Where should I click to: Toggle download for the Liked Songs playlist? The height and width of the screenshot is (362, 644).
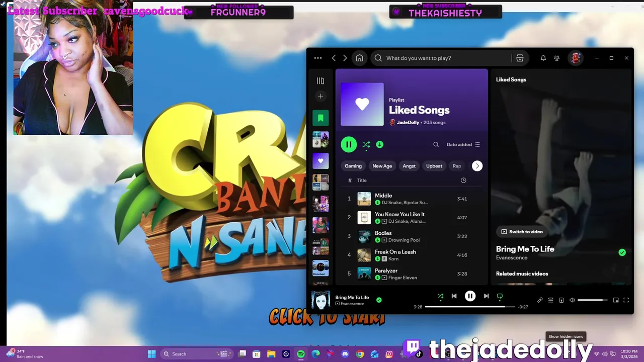[x=380, y=144]
